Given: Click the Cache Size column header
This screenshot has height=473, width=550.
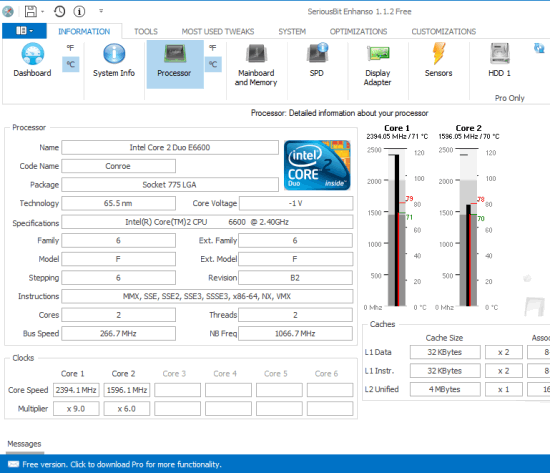Looking at the screenshot, I should (x=444, y=338).
